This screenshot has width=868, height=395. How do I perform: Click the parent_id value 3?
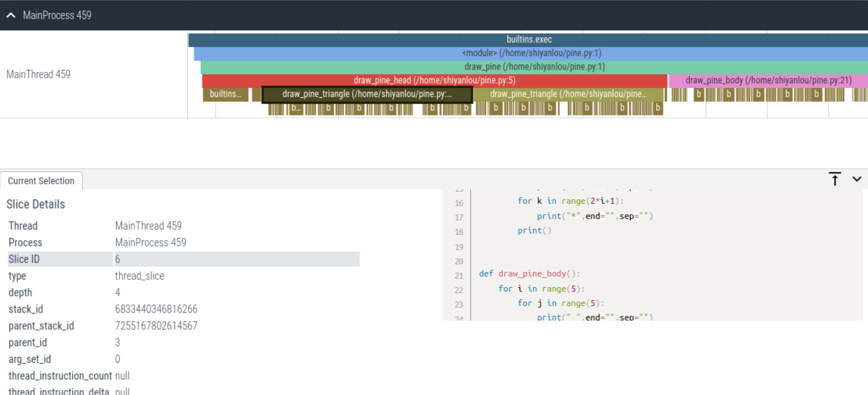[118, 342]
